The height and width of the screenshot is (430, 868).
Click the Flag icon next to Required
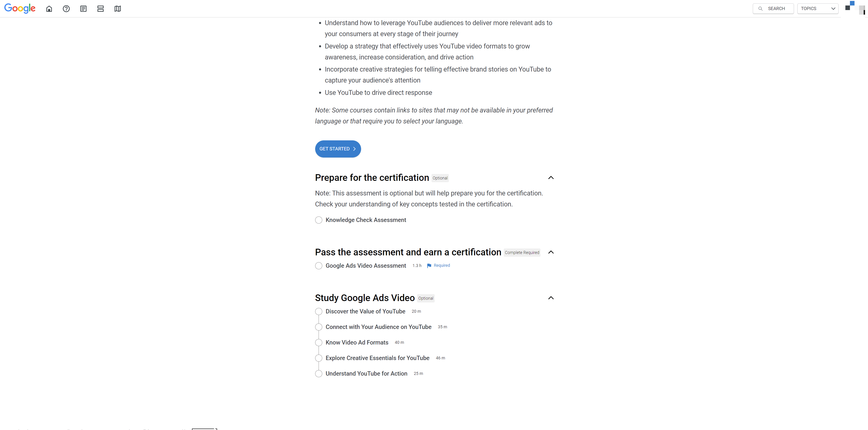click(x=430, y=265)
